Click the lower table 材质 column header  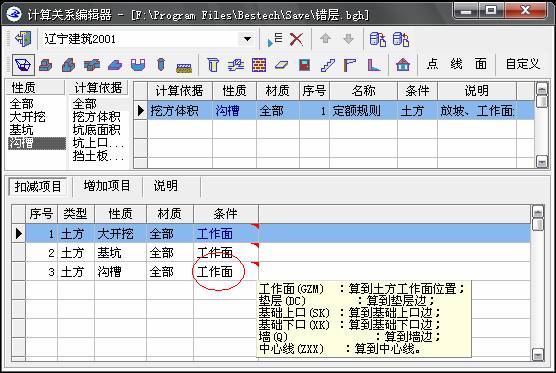point(169,214)
